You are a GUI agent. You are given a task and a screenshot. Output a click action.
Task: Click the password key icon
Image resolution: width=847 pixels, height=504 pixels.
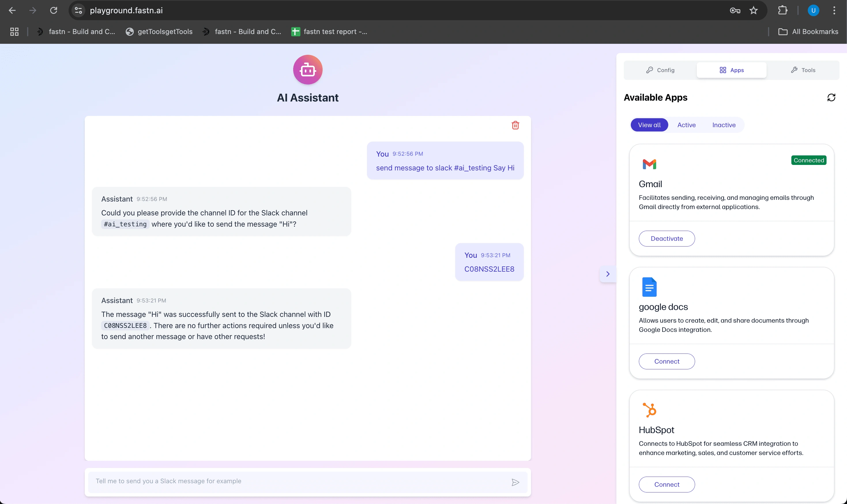click(x=735, y=11)
